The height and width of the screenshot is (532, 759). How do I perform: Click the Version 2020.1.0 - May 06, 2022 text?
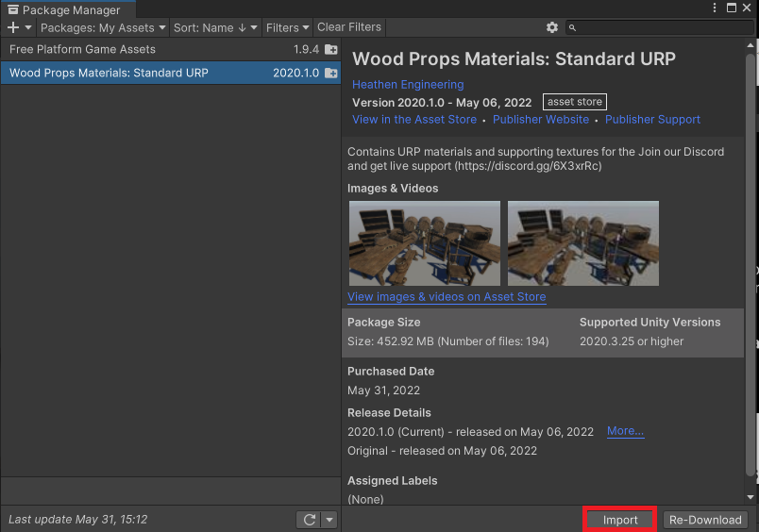point(442,103)
